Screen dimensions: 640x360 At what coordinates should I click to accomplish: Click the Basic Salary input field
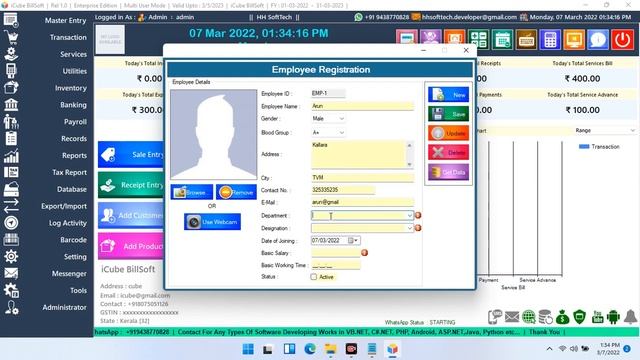click(x=336, y=253)
